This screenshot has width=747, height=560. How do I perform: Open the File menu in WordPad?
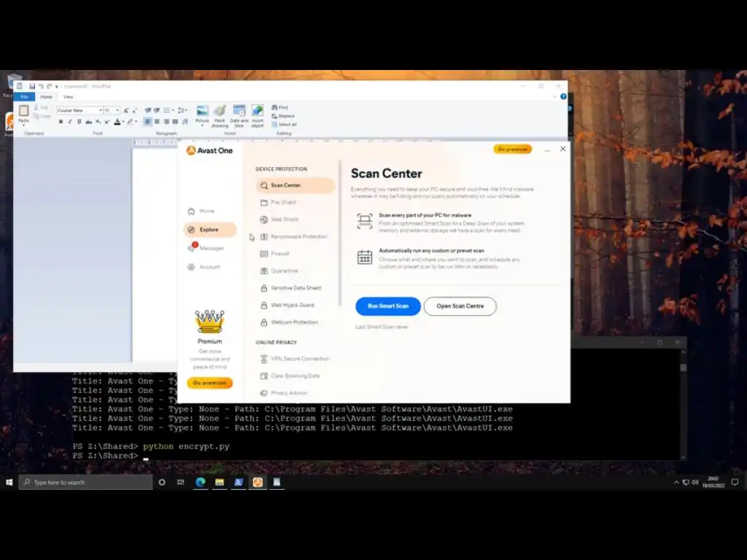tap(24, 97)
